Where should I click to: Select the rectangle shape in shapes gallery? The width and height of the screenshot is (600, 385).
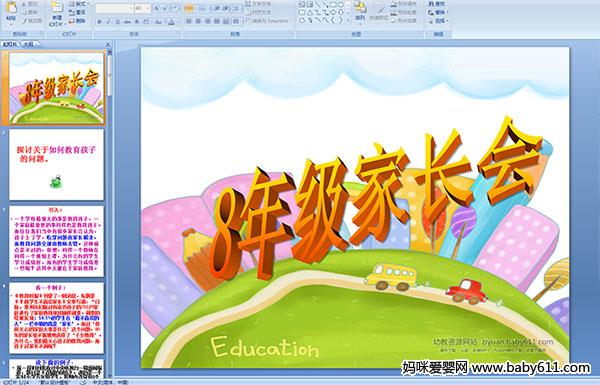[334, 4]
